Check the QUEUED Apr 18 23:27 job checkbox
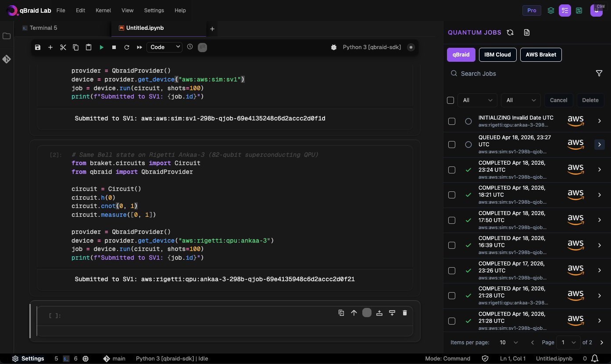Image resolution: width=611 pixels, height=364 pixels. (x=452, y=145)
